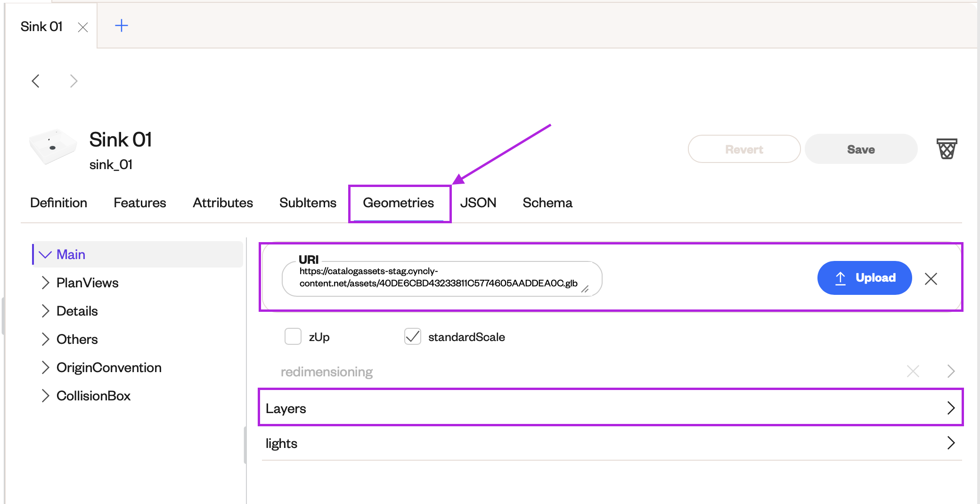Click the URI text field

tap(442, 278)
